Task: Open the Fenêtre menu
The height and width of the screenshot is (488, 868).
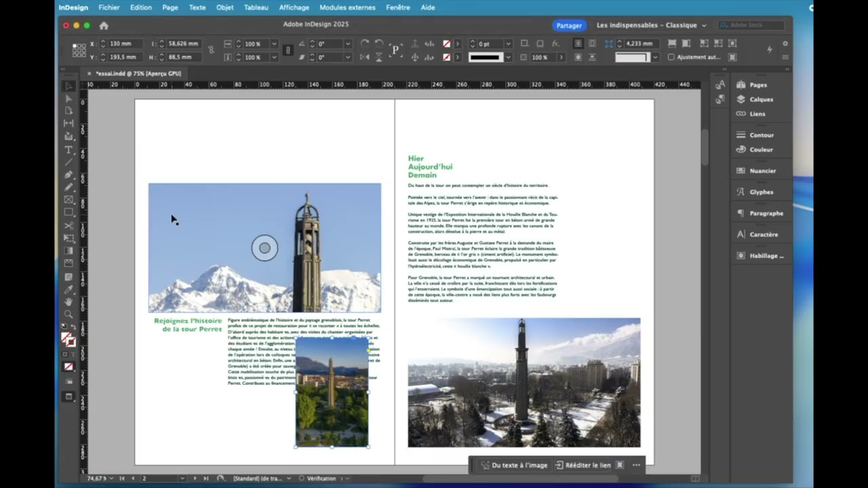Action: 398,7
